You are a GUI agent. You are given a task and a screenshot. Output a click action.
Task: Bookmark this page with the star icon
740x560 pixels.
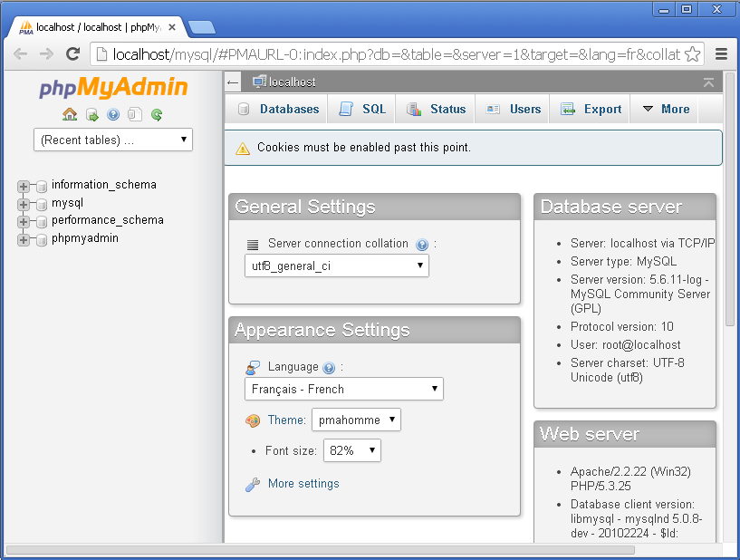pos(692,54)
